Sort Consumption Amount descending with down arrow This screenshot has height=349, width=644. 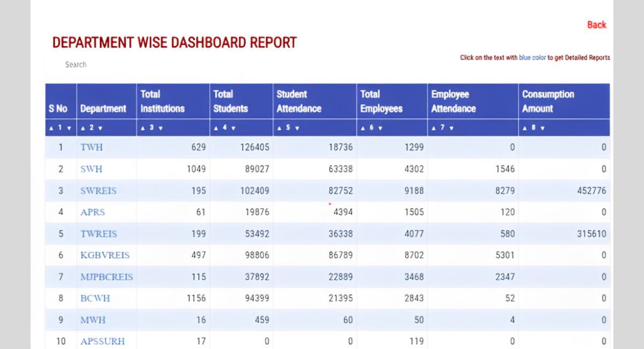click(543, 128)
